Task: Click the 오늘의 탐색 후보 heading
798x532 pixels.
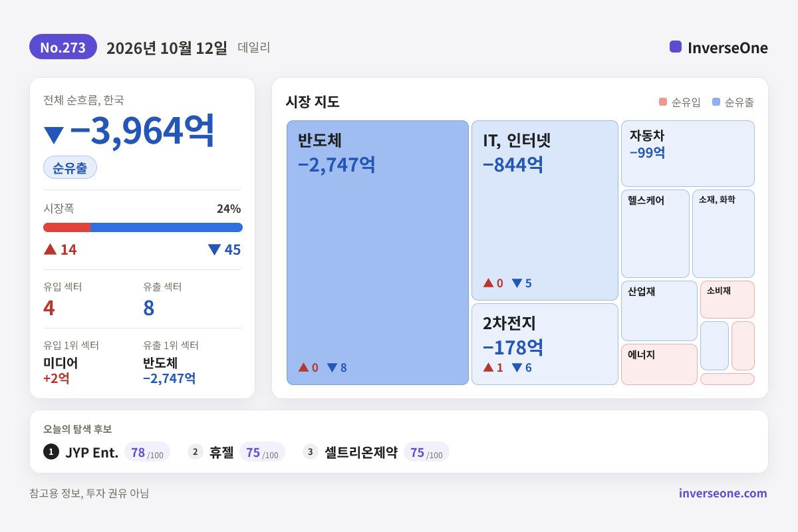Action: (78, 429)
